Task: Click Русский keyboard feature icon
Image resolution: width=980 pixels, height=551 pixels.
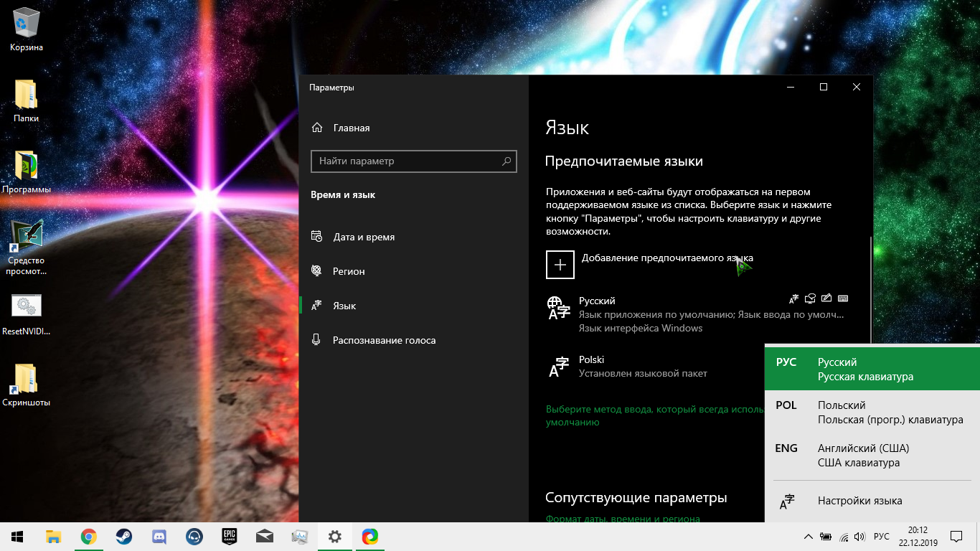Action: click(843, 298)
